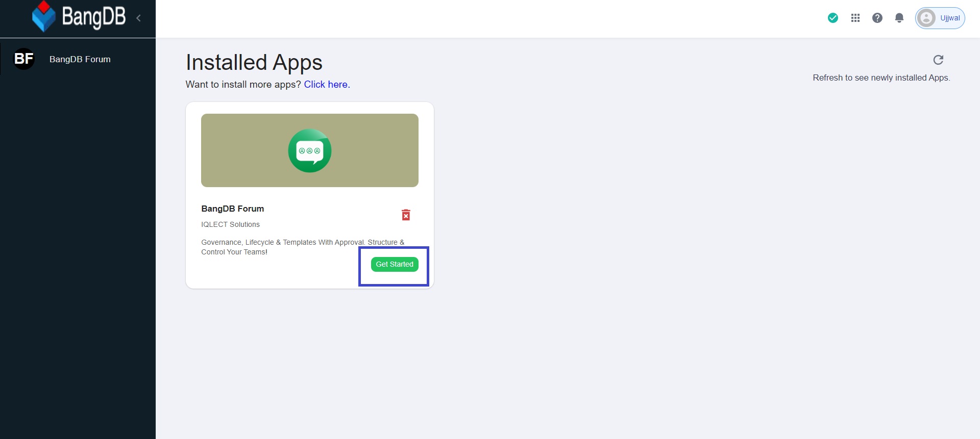Collapse the sidebar using the chevron arrow
The width and height of the screenshot is (980, 439).
tap(138, 18)
